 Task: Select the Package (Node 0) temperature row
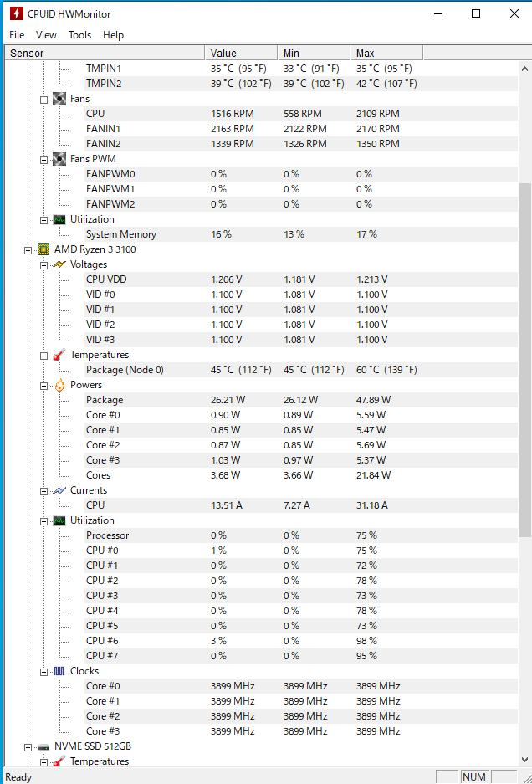[125, 370]
